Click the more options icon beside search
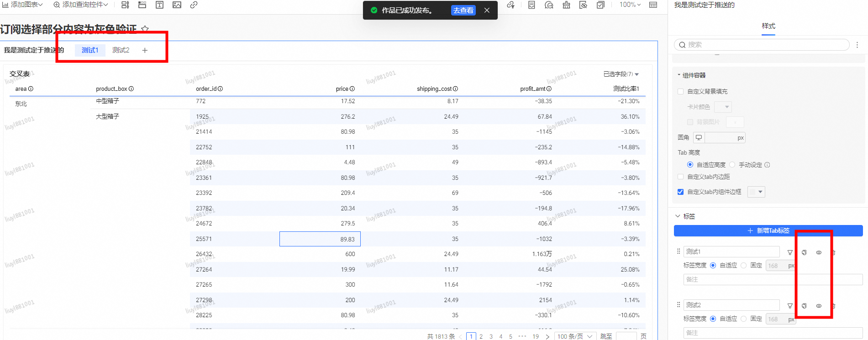Viewport: 868px width, 340px height. pos(857,45)
